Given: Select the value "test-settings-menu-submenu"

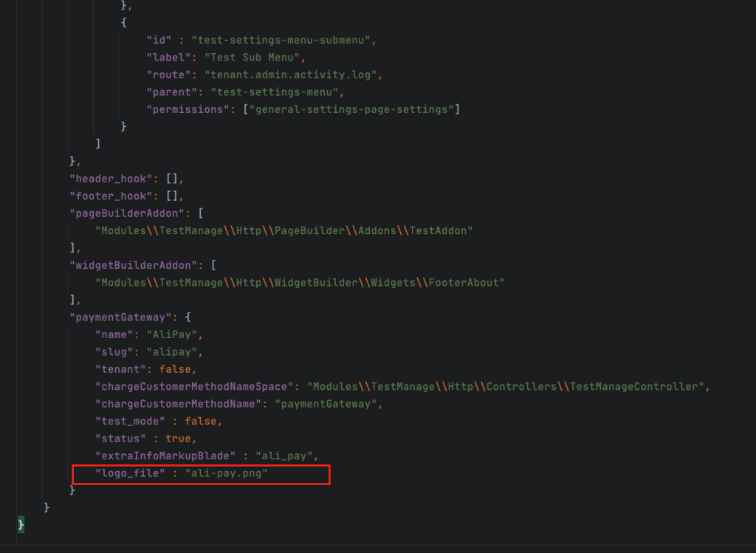Looking at the screenshot, I should pos(281,40).
